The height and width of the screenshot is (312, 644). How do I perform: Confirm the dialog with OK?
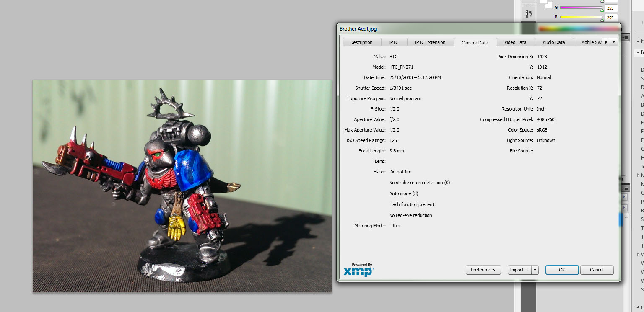pos(562,270)
